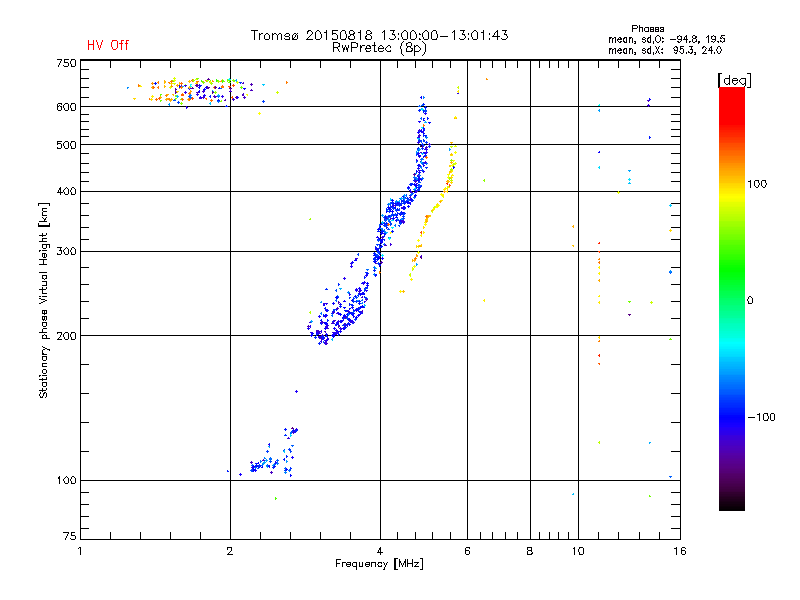Image resolution: width=800 pixels, height=600 pixels.
Task: Click x-axis tick label 10
Action: tap(578, 551)
